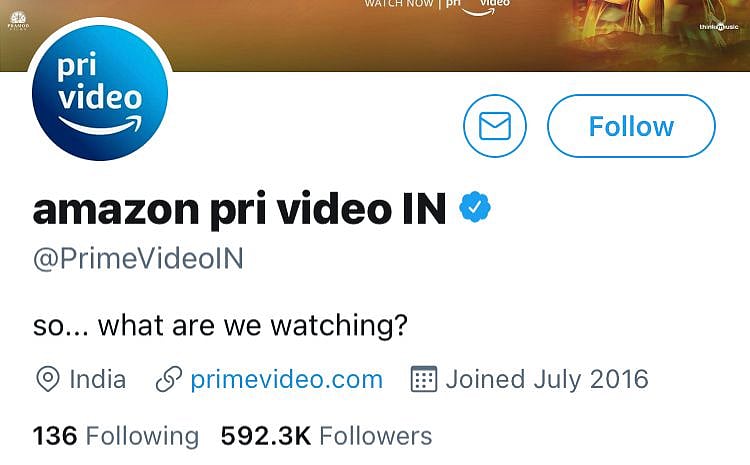
Task: Tap the blue verified checkmark badge
Action: [474, 207]
